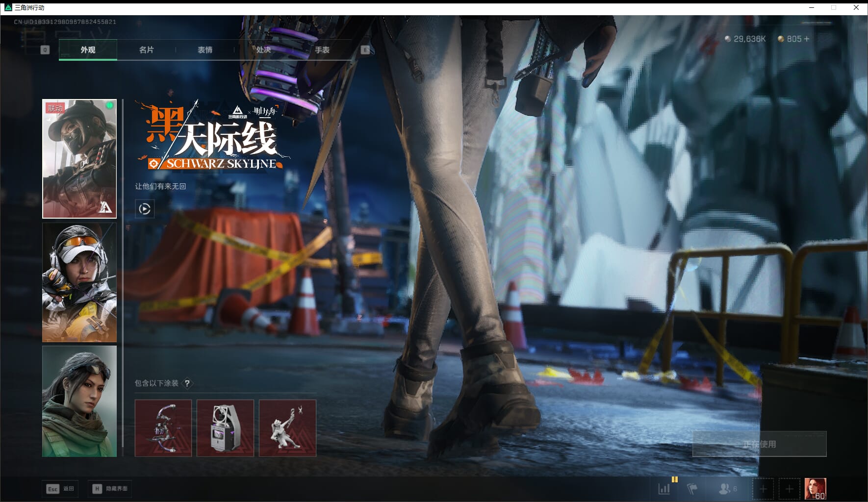Click the Esc 返回 back button
868x502 pixels.
coord(60,489)
